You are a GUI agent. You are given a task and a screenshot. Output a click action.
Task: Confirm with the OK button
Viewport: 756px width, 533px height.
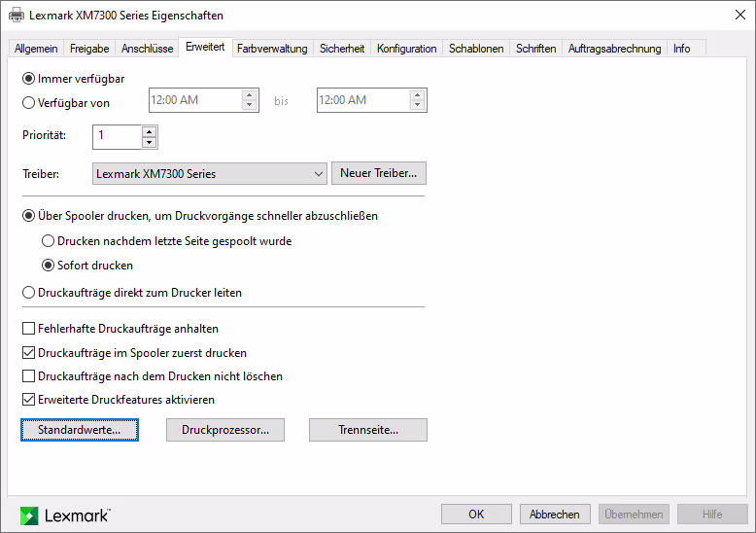(x=476, y=515)
